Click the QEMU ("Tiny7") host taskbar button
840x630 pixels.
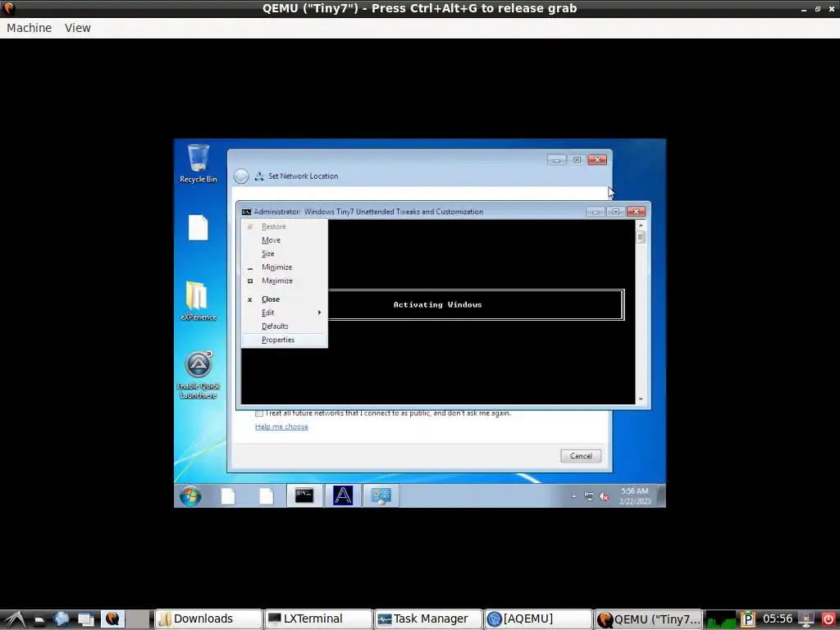click(x=648, y=619)
